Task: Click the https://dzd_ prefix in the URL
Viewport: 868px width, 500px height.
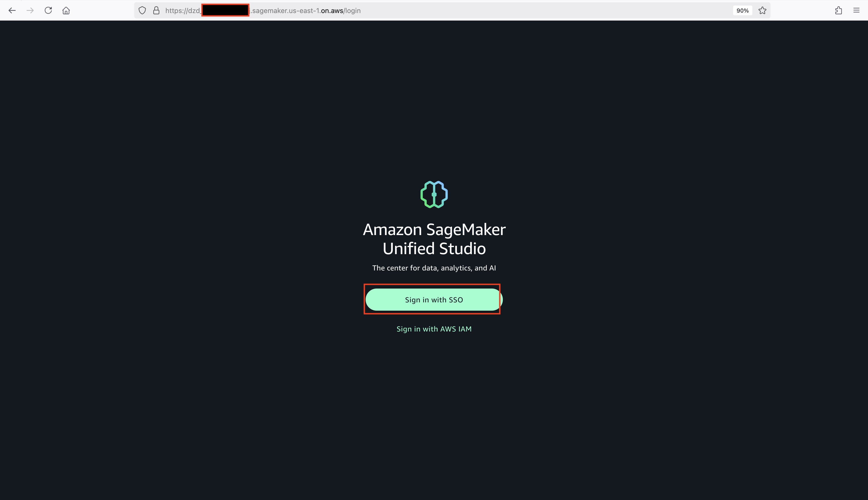Action: point(183,11)
